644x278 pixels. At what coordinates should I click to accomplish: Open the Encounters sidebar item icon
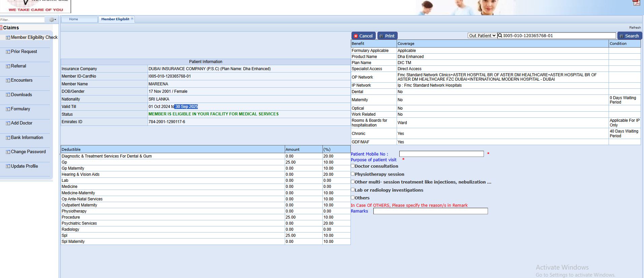coord(8,81)
